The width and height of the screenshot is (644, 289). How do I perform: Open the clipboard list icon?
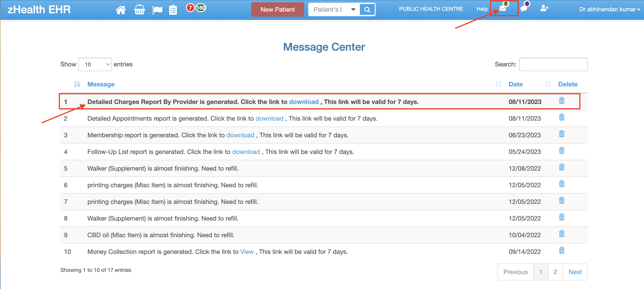(173, 10)
